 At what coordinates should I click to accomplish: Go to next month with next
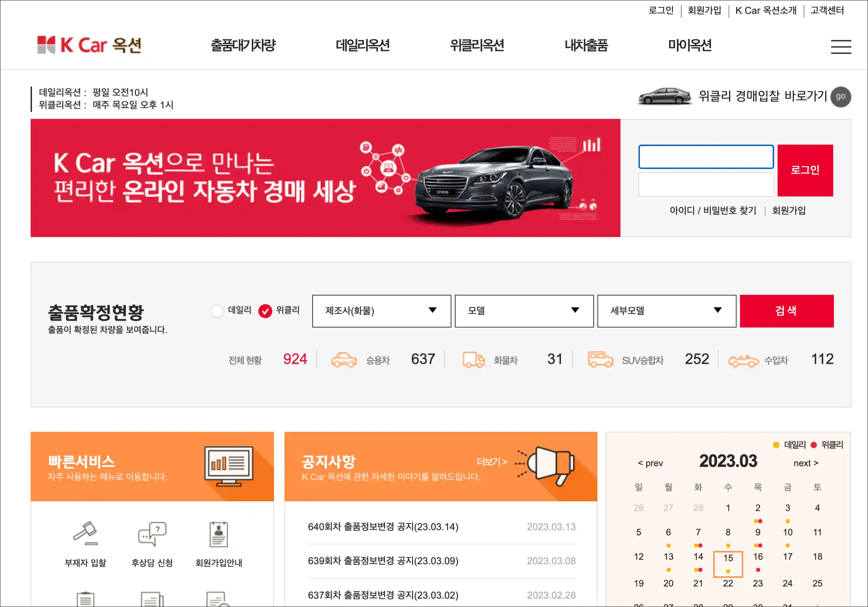tap(806, 463)
